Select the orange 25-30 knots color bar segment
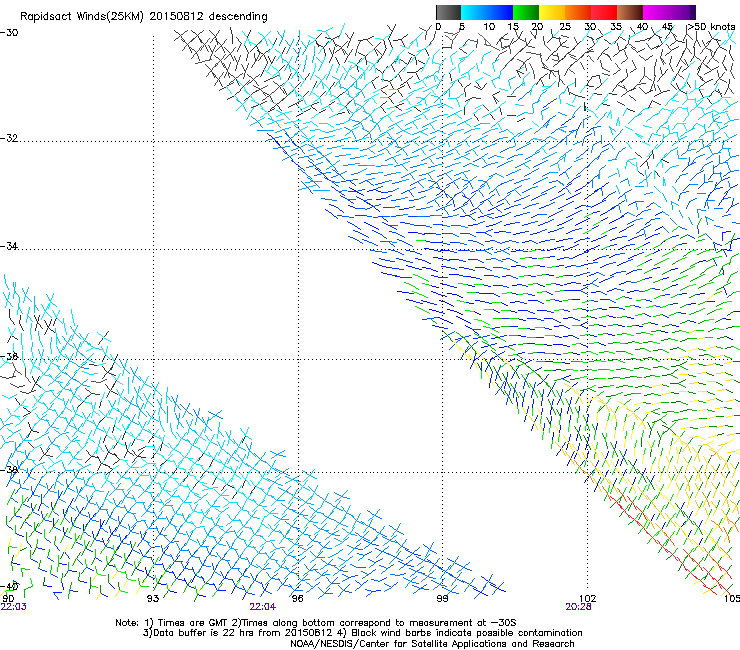740x650 pixels. (578, 12)
